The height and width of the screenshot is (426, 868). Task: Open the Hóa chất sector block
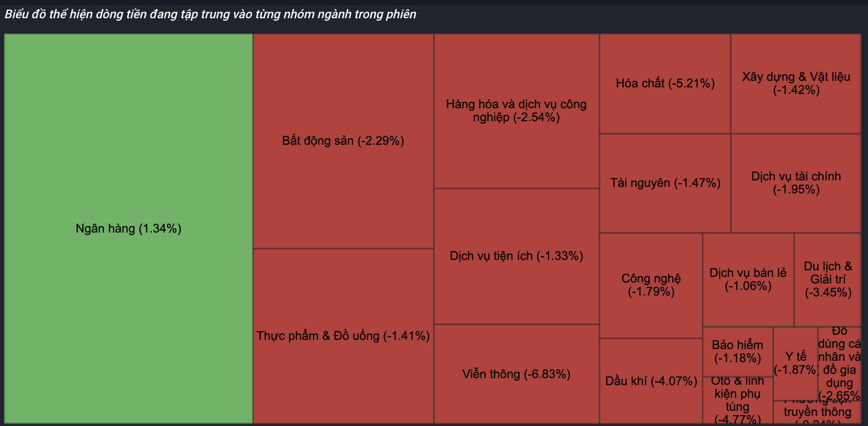tap(665, 83)
